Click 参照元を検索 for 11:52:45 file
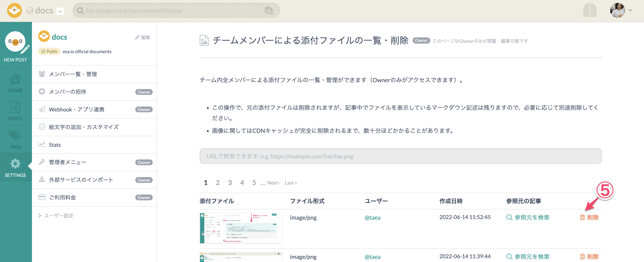The height and width of the screenshot is (262, 644). pos(528,217)
